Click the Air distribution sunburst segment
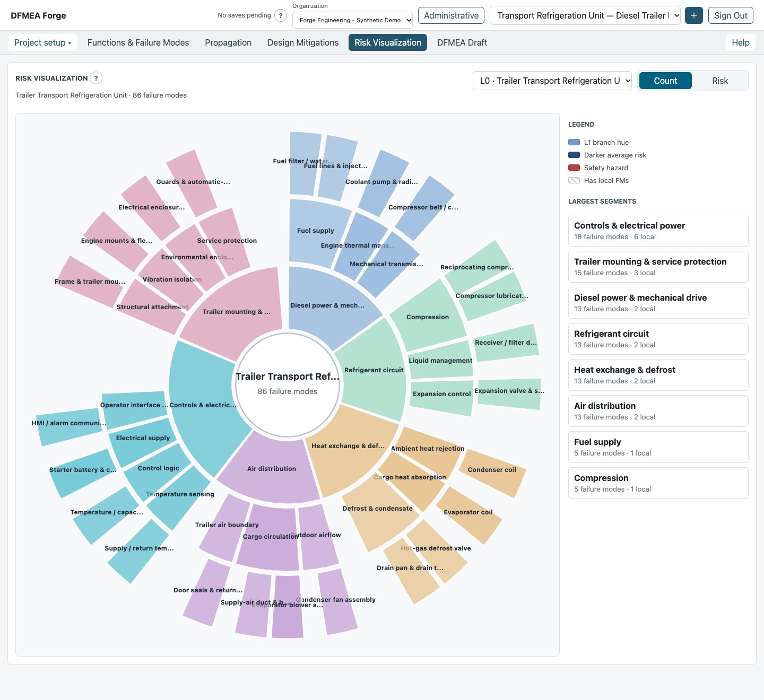The image size is (764, 700). pos(272,469)
